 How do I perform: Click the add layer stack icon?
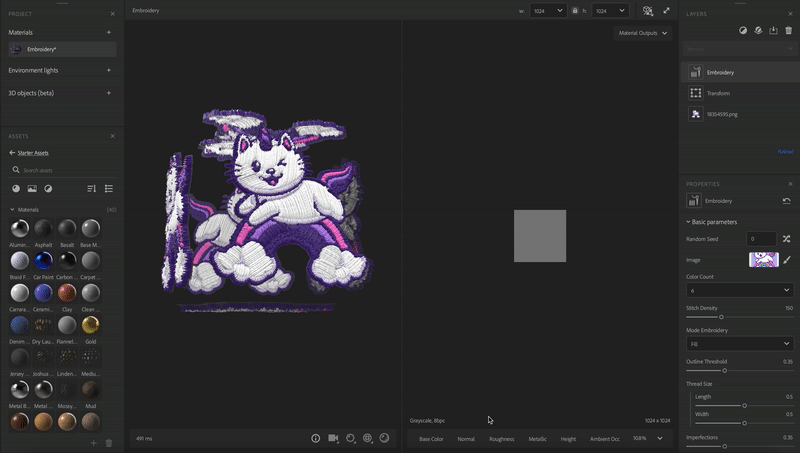758,31
